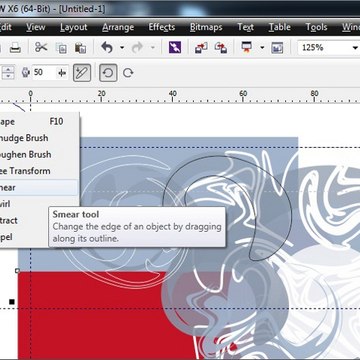
Task: Click the pressure icon beside the 50 field
Action: pyautogui.click(x=26, y=73)
